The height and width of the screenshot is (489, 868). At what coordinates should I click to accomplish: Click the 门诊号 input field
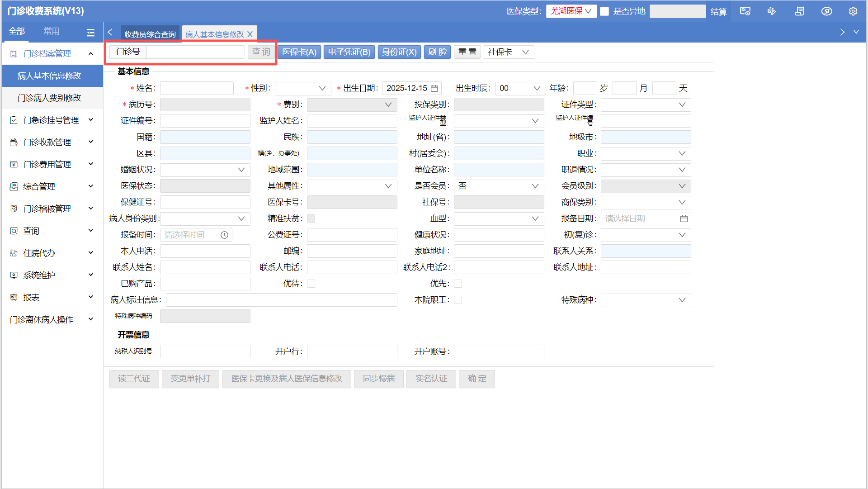pyautogui.click(x=195, y=52)
